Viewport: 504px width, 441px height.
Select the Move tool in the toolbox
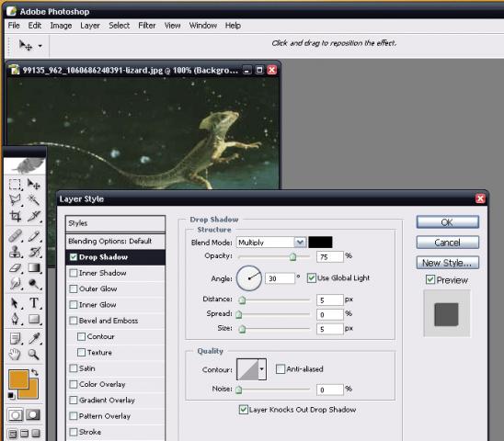click(x=33, y=185)
